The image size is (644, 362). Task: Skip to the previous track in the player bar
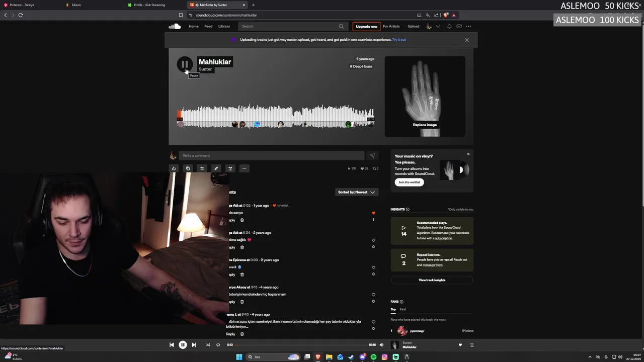pyautogui.click(x=172, y=345)
